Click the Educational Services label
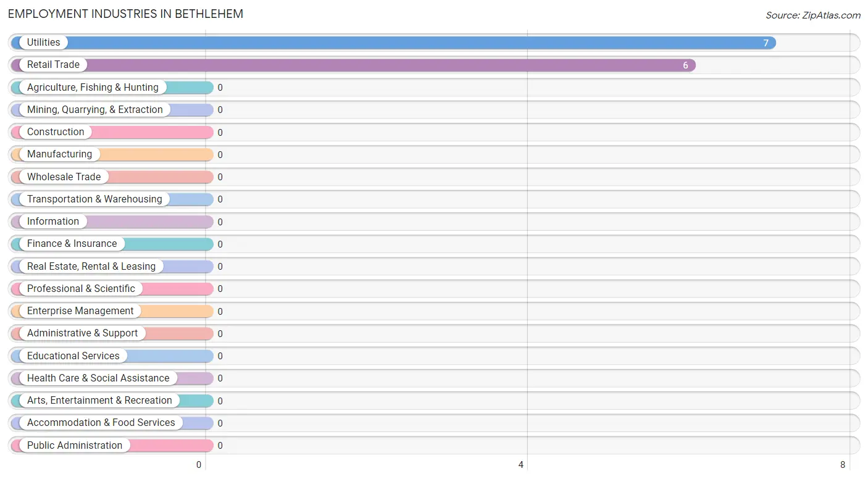 73,356
